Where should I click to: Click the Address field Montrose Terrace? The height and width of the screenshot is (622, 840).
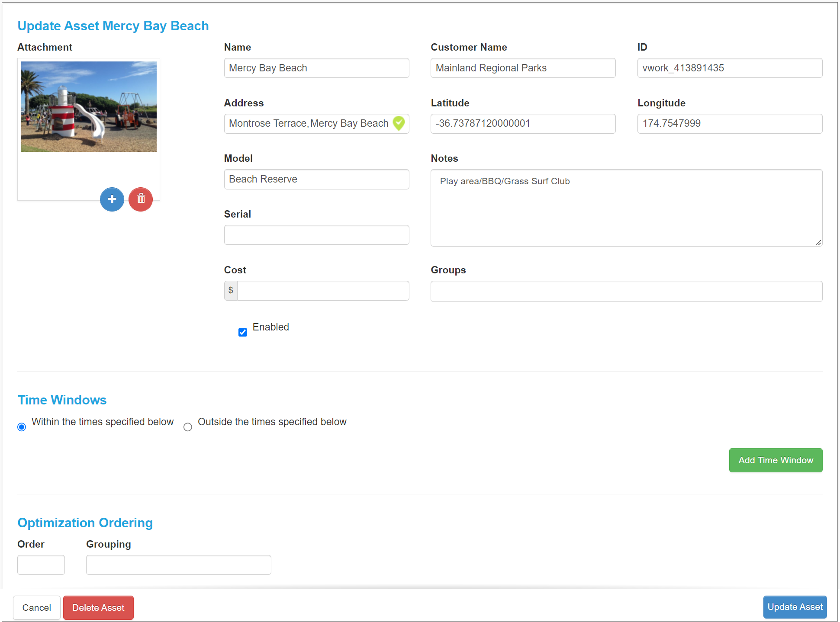tap(317, 124)
